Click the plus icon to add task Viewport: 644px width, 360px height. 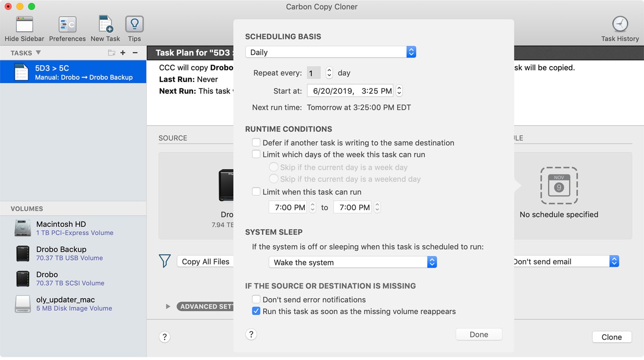[x=123, y=53]
